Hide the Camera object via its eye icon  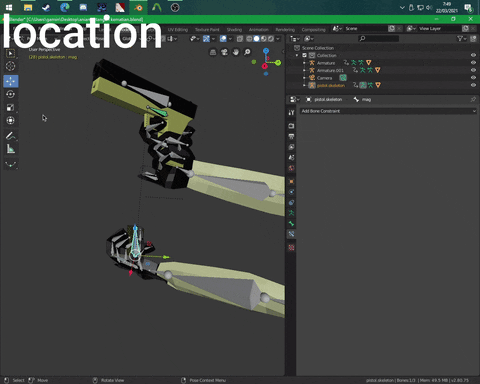(473, 78)
